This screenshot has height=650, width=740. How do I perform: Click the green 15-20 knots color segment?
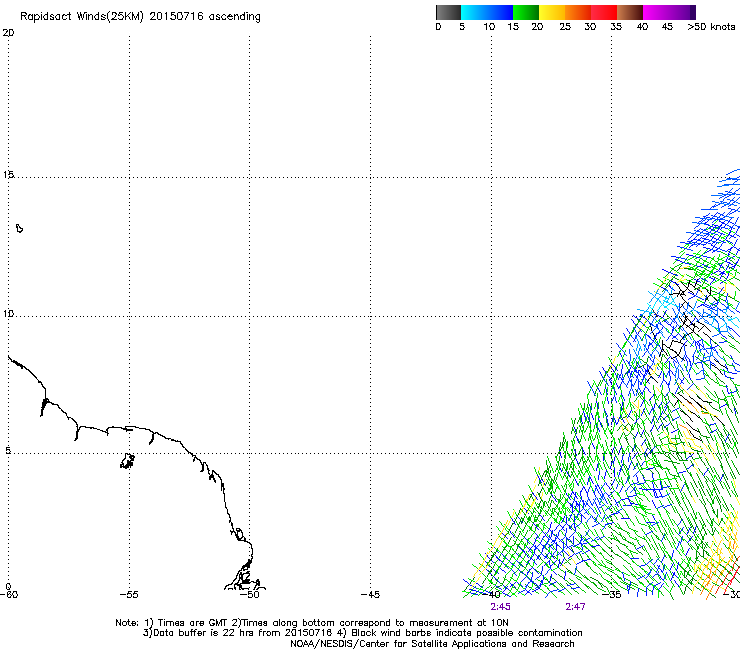[526, 12]
